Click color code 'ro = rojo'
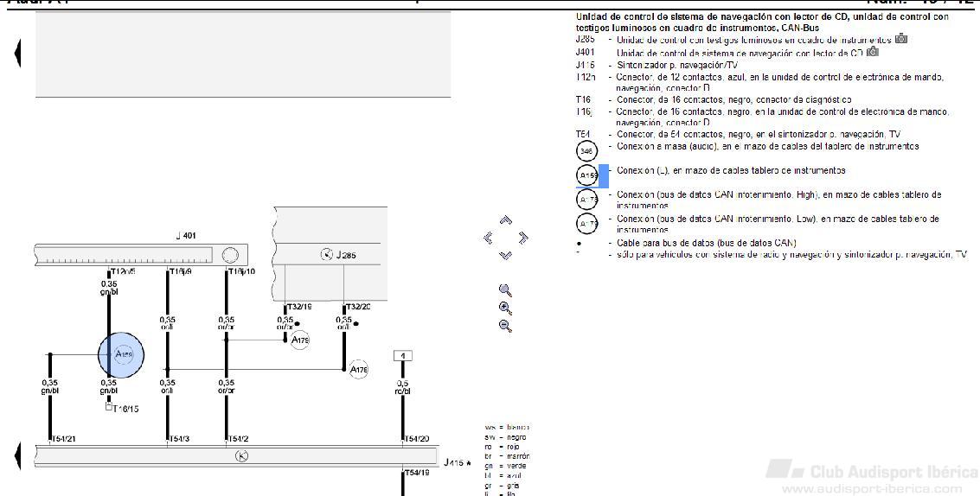This screenshot has width=980, height=496. [502, 448]
